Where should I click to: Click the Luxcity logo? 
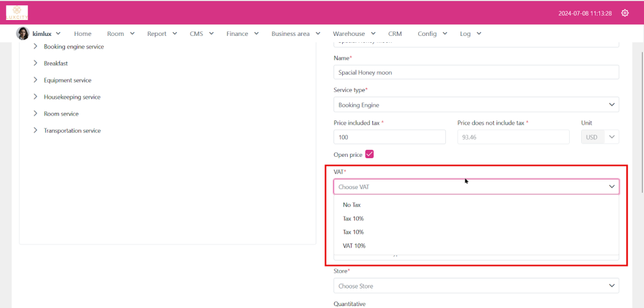coord(17,12)
